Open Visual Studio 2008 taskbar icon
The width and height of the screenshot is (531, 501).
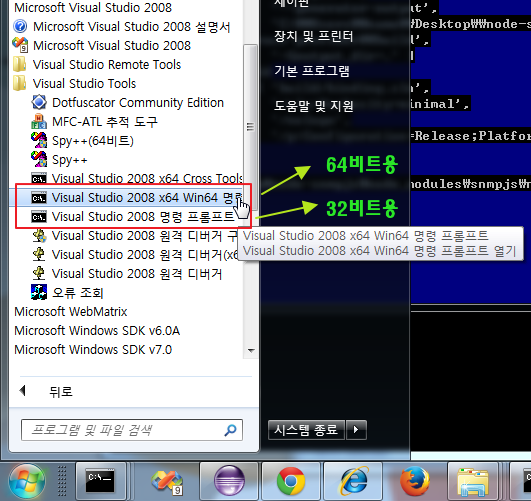(167, 481)
